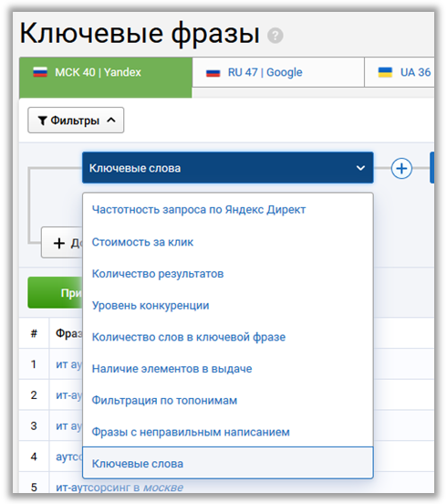Select Количество слов в ключевой фразе
The height and width of the screenshot is (504, 447).
228,337
